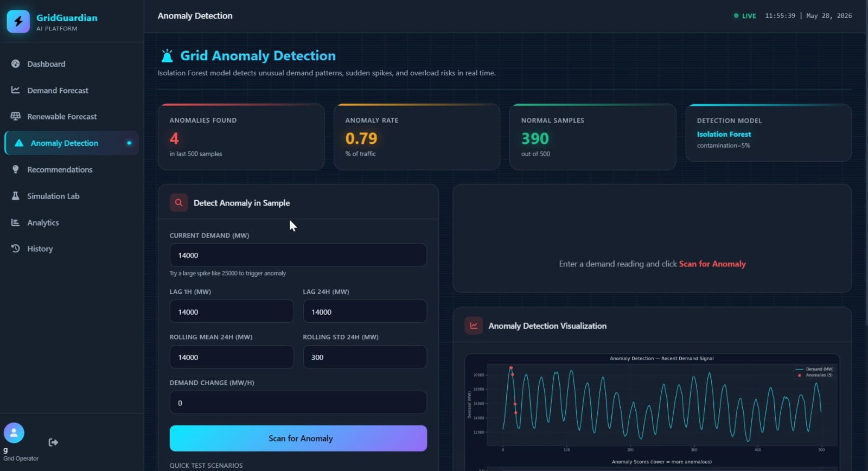Click the Demand Change (MW/H) input field
Screen dimensions: 868x471
point(298,403)
